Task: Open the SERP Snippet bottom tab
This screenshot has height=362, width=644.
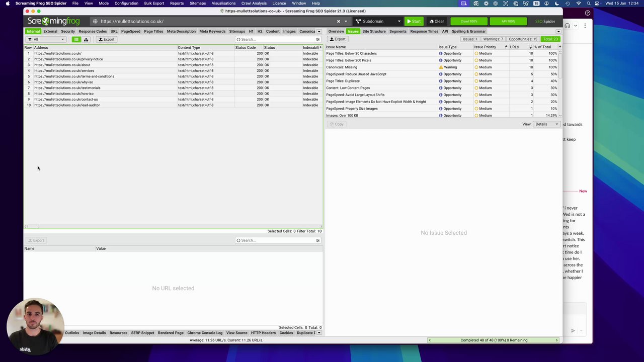Action: point(142,333)
